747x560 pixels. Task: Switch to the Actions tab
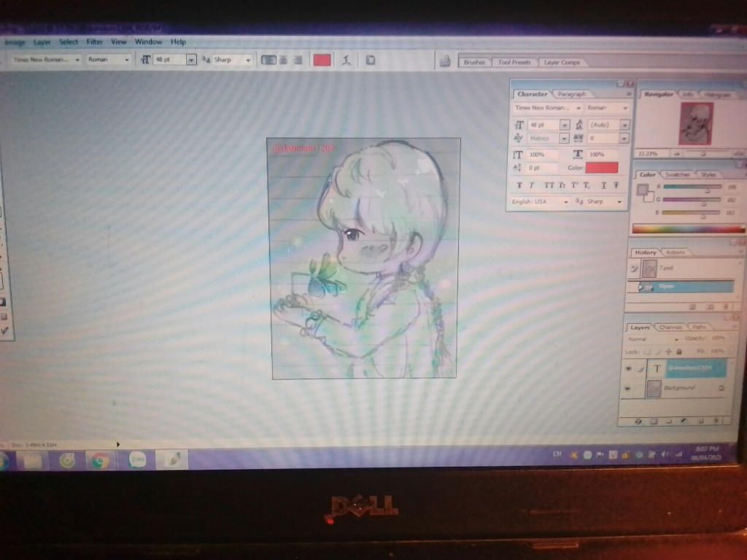point(675,252)
